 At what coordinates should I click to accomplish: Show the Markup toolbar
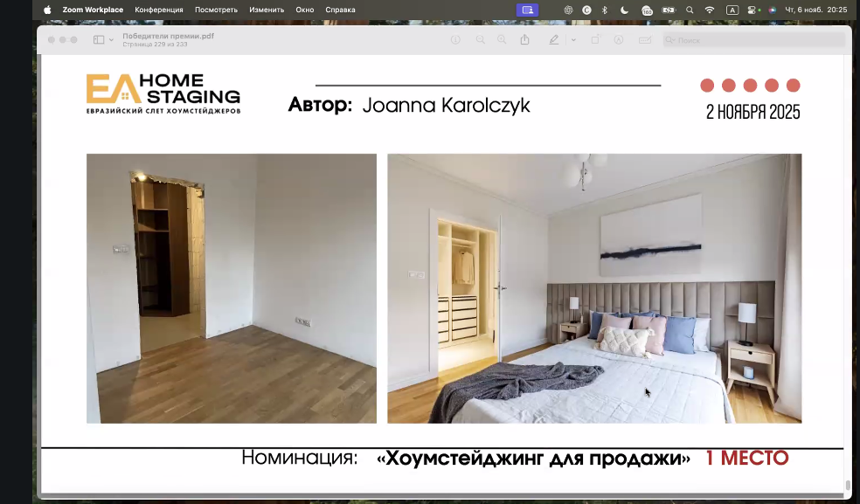tap(619, 40)
